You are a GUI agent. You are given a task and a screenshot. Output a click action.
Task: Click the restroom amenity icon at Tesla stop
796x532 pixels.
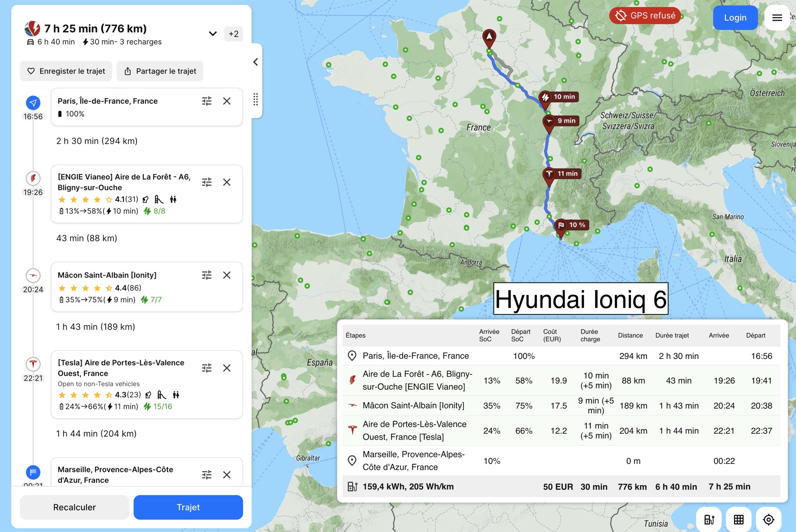[x=176, y=395]
